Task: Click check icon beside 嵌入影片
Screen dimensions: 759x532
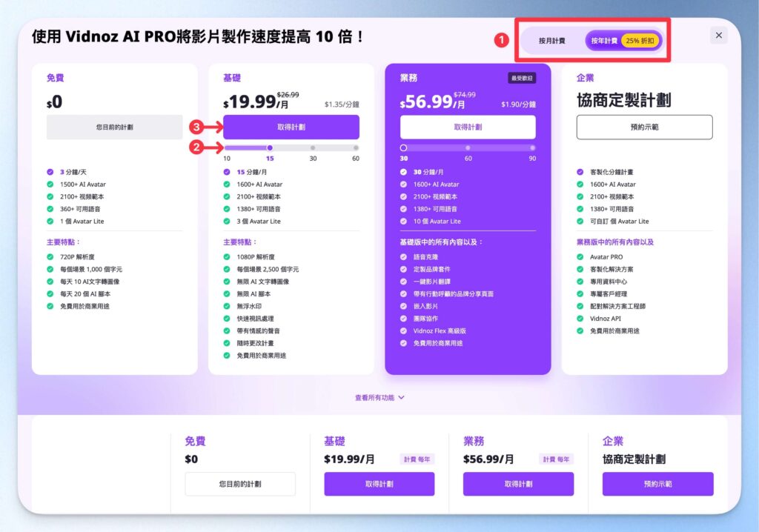Action: 403,306
